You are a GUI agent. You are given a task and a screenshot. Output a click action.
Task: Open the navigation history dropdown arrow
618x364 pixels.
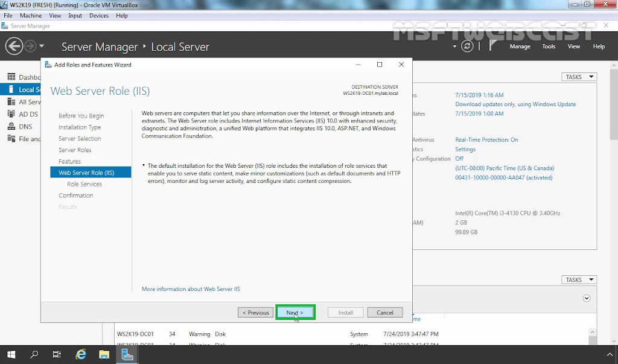42,46
